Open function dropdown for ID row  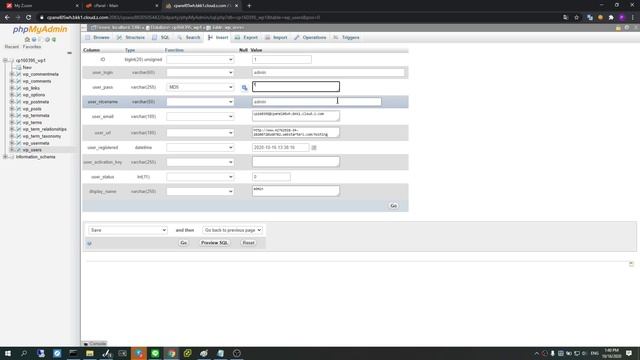[x=200, y=60]
